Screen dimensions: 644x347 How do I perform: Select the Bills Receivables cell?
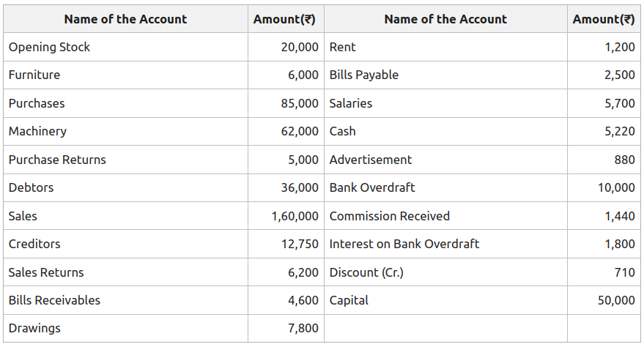[126, 300]
